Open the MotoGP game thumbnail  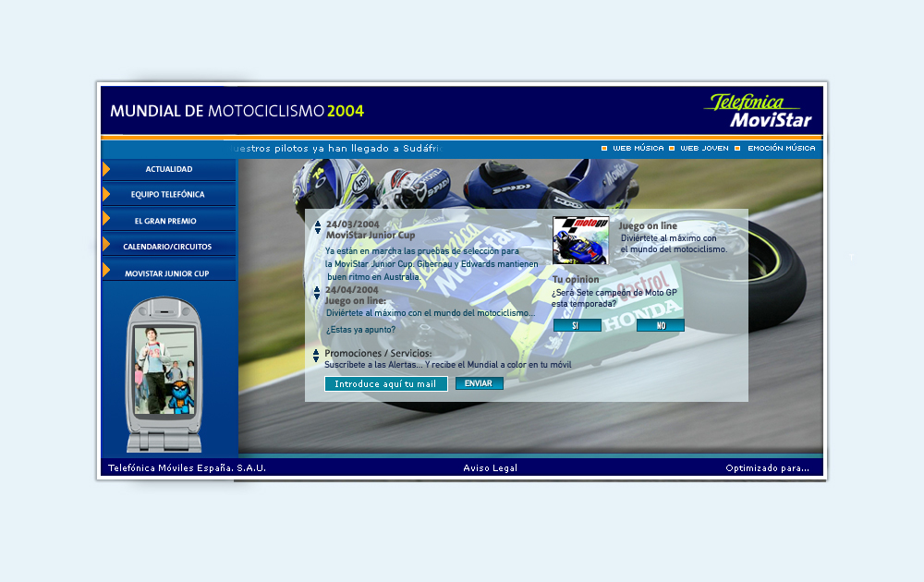pos(580,240)
